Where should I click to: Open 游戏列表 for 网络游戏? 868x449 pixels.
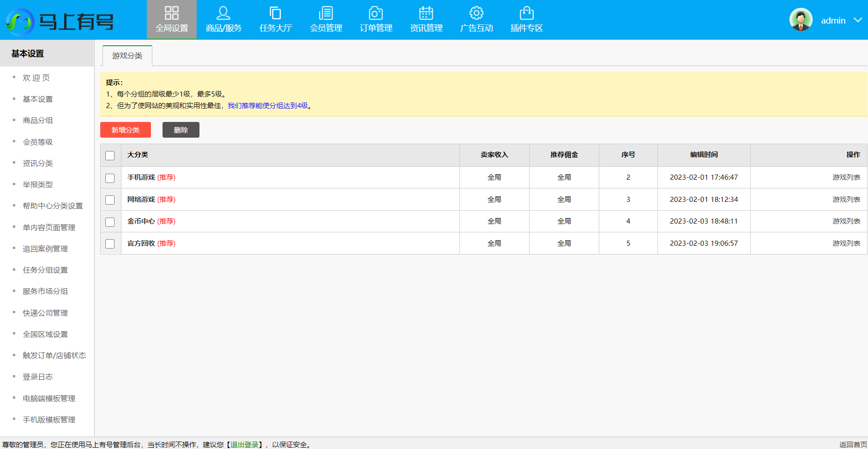(x=846, y=200)
